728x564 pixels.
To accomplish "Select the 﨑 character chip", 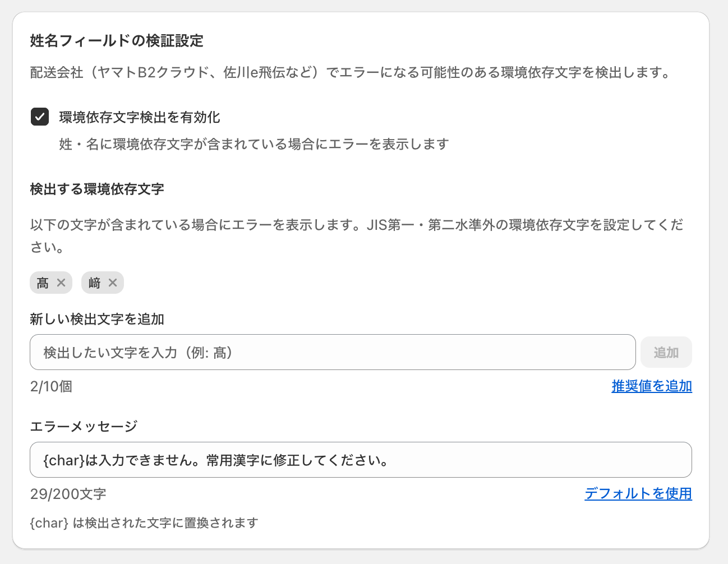I will coord(94,283).
